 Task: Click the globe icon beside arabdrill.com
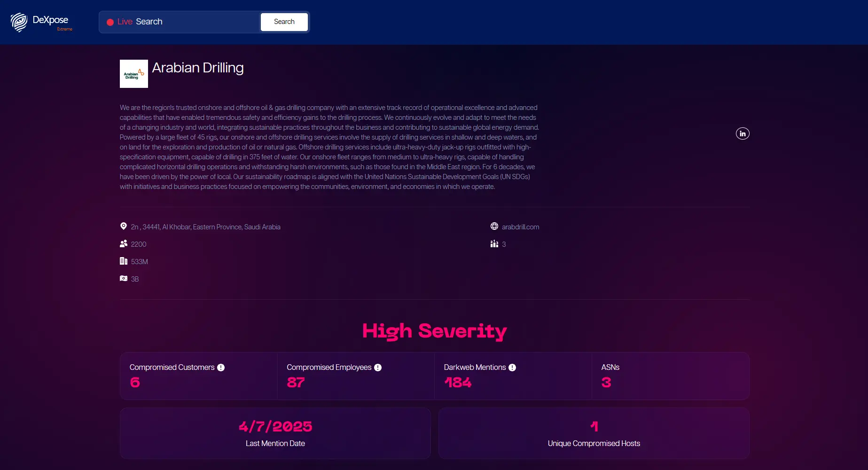pyautogui.click(x=494, y=226)
